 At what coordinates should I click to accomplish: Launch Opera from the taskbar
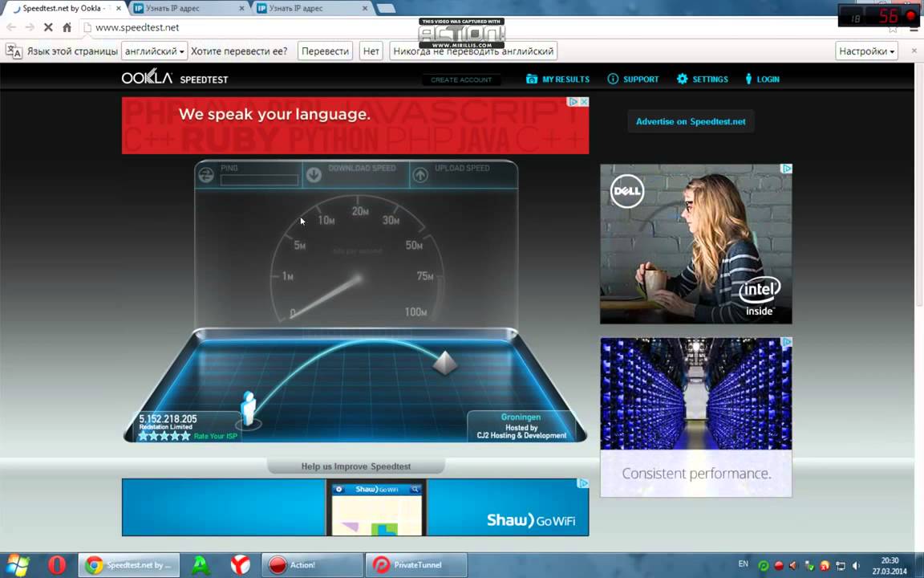(x=57, y=565)
